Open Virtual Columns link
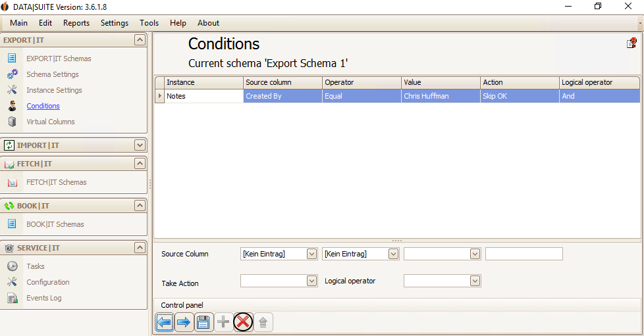This screenshot has width=644, height=336. 51,122
